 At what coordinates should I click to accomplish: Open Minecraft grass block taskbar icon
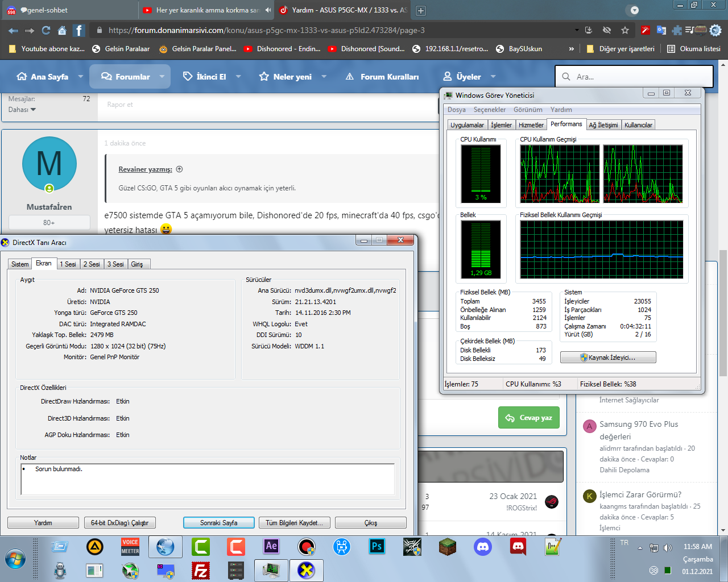(448, 547)
